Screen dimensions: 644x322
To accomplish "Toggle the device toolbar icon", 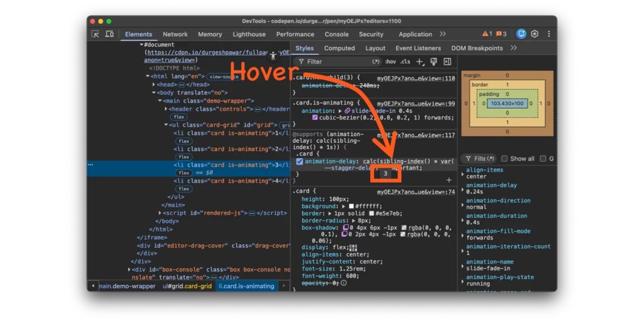I will (109, 34).
